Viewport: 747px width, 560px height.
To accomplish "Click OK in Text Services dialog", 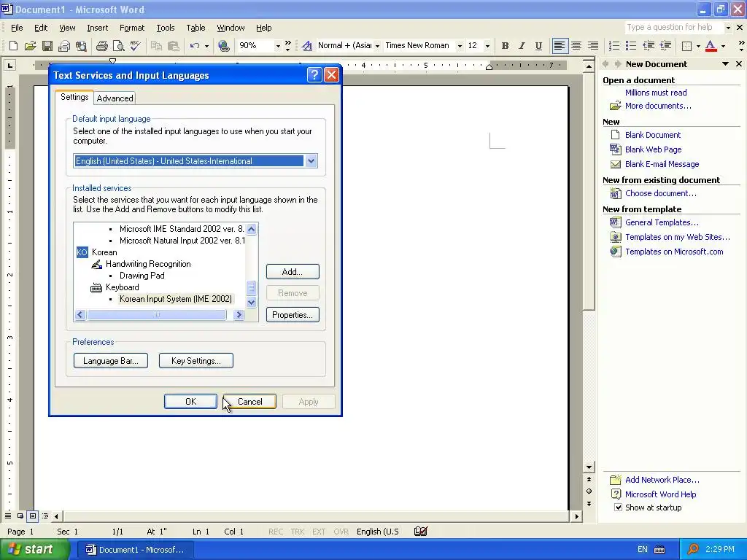I will coord(190,402).
